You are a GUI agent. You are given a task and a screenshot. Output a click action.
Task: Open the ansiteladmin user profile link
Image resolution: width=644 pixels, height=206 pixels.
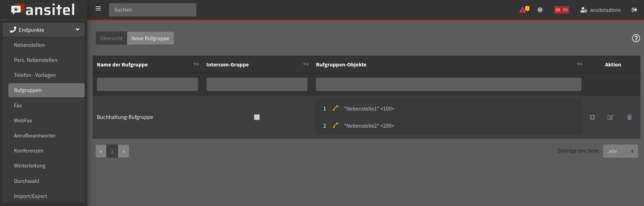(601, 10)
